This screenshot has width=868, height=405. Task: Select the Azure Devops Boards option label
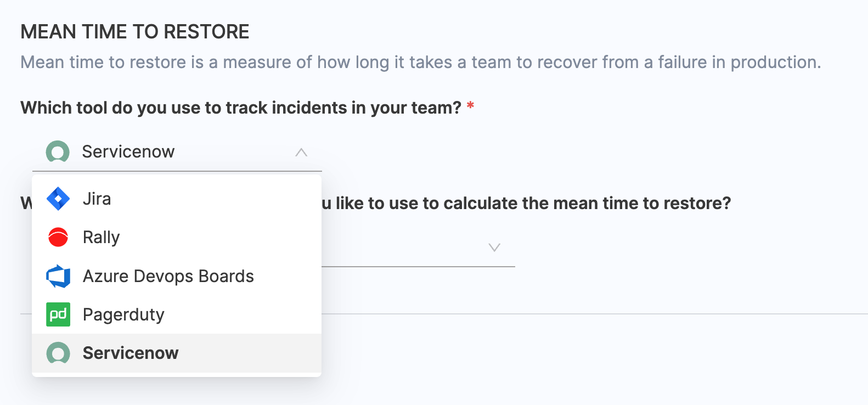(168, 276)
